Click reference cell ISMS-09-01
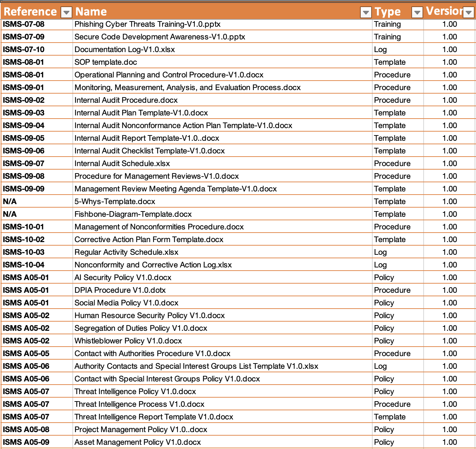476x449 pixels. pyautogui.click(x=37, y=88)
